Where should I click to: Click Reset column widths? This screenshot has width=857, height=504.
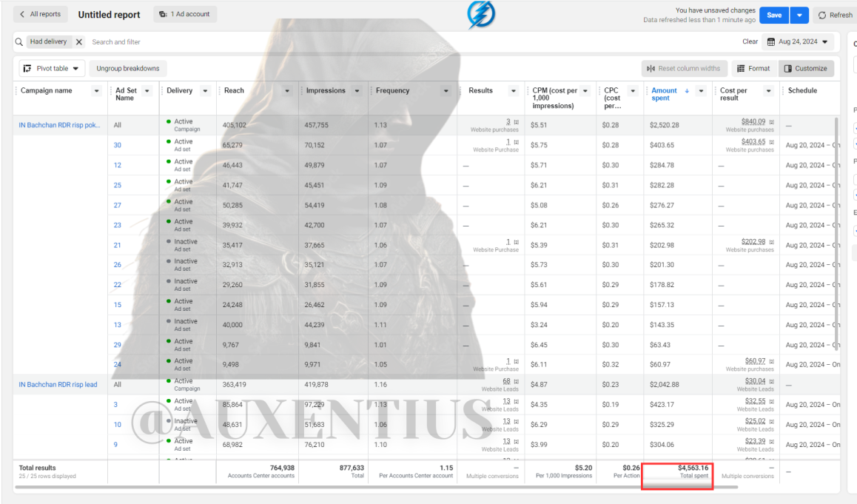click(684, 68)
